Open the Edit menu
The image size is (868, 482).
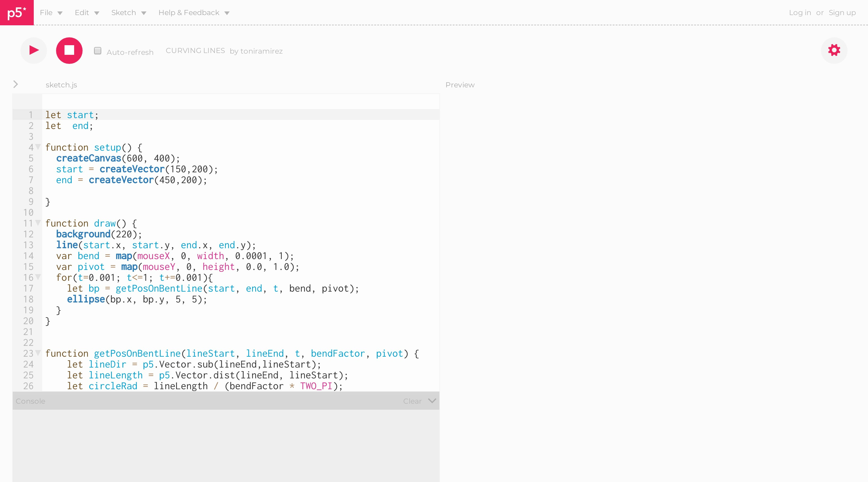tap(86, 13)
